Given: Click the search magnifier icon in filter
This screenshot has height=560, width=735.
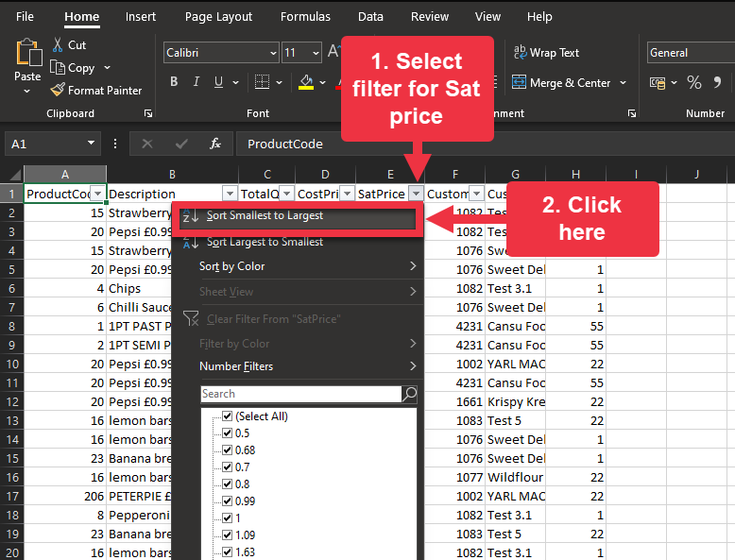Looking at the screenshot, I should point(410,394).
